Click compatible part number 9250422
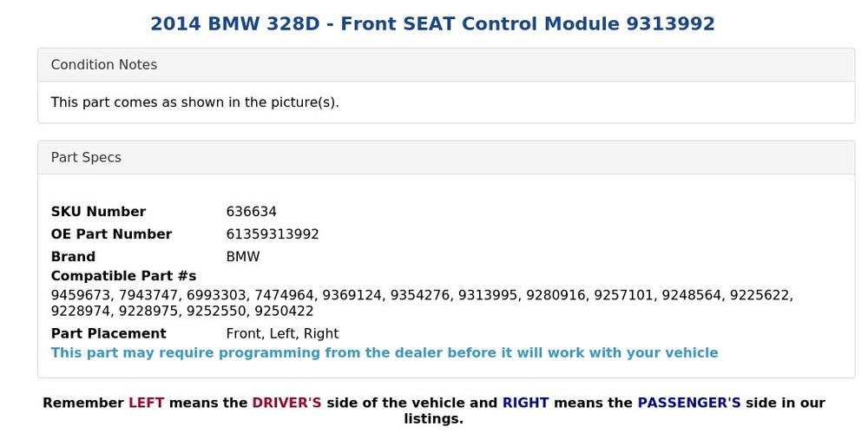Viewport: 868px width, 440px height. (284, 311)
